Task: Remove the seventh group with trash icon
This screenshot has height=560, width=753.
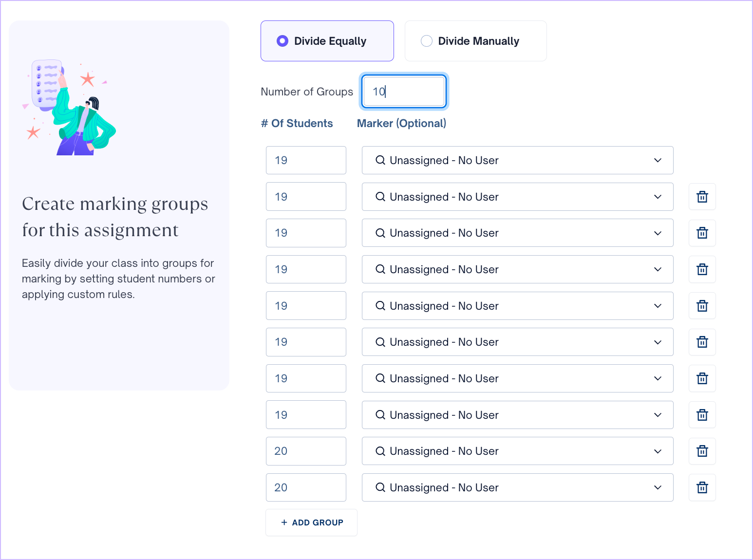Action: [702, 378]
